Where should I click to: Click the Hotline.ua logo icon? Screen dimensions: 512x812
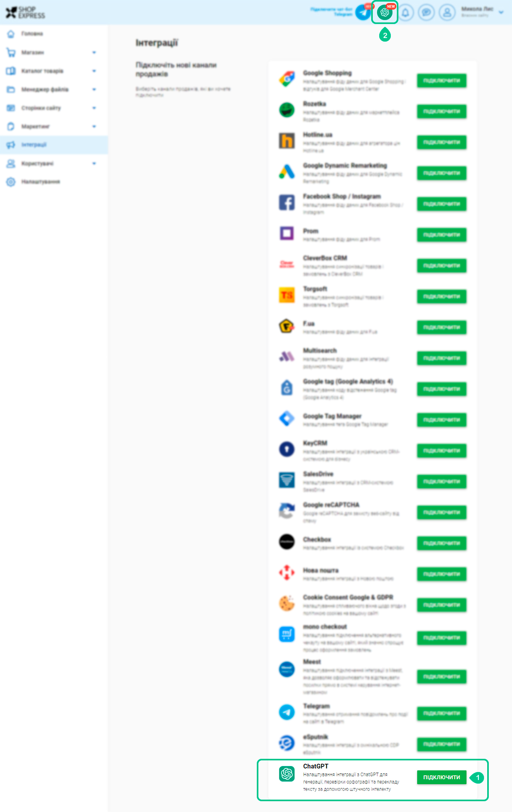(287, 141)
